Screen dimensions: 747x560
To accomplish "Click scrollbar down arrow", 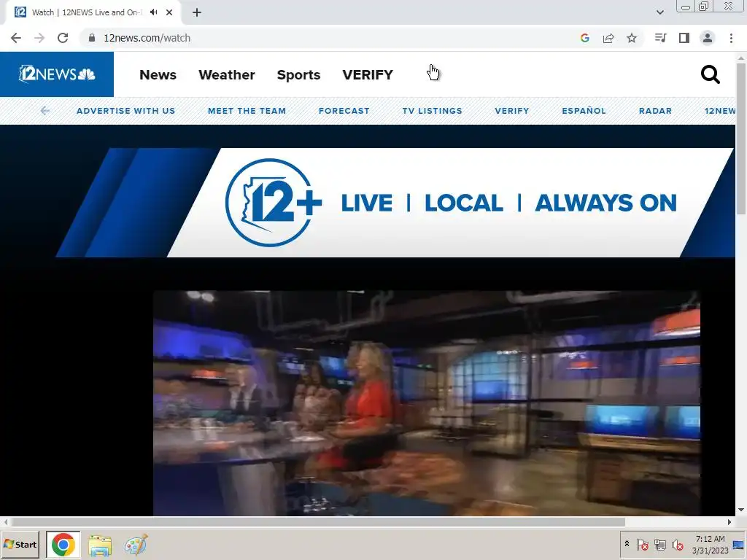I will [x=741, y=510].
